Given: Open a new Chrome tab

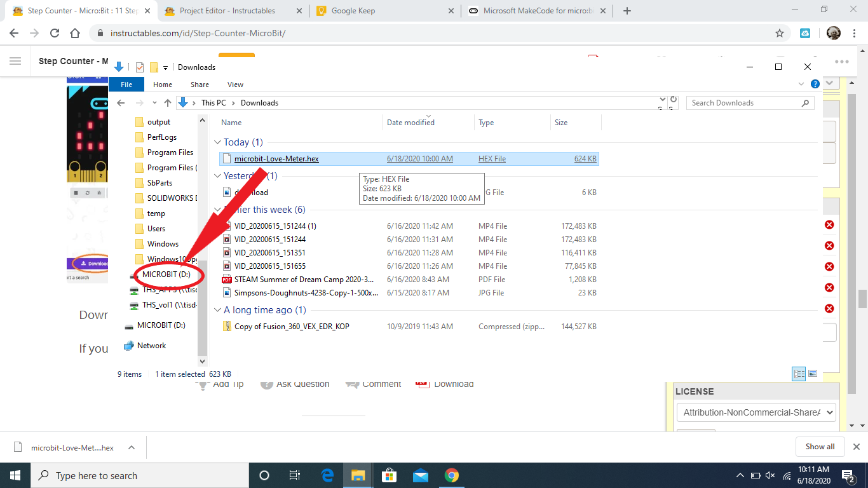Looking at the screenshot, I should click(627, 11).
